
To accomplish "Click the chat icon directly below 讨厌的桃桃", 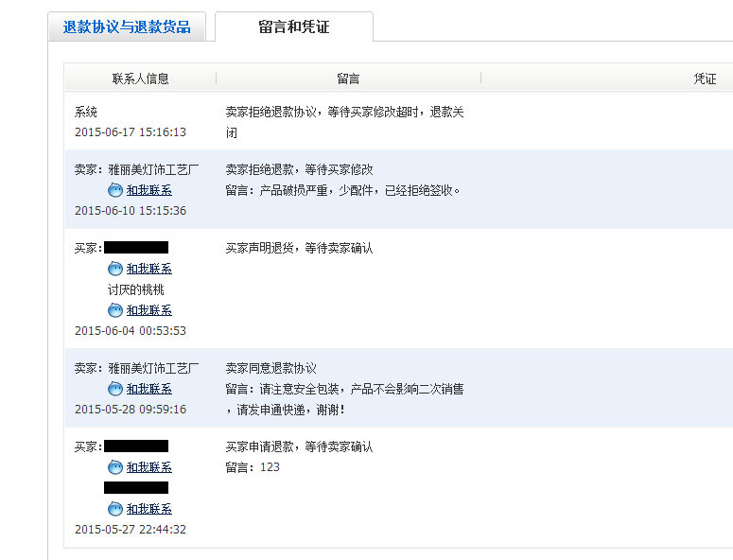I will 115,310.
